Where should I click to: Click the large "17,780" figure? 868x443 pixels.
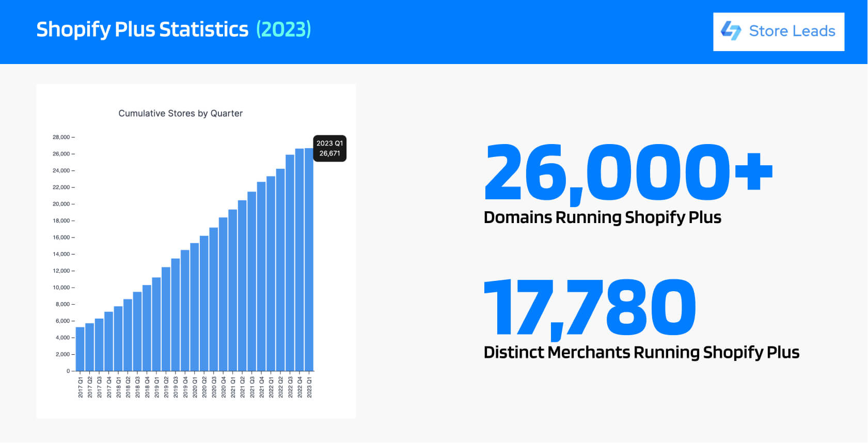pyautogui.click(x=590, y=310)
